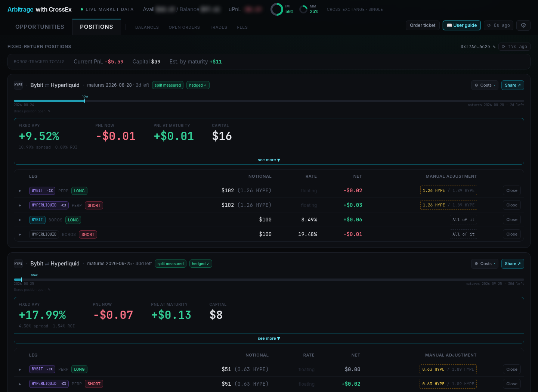Click split measured badge on the 2d-left card
The image size is (538, 392).
168,85
